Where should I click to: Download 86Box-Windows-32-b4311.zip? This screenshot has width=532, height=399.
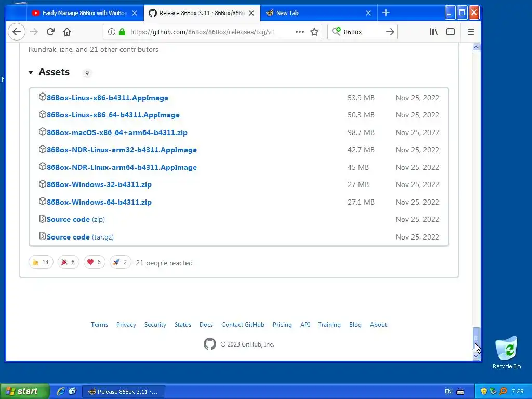tap(99, 184)
